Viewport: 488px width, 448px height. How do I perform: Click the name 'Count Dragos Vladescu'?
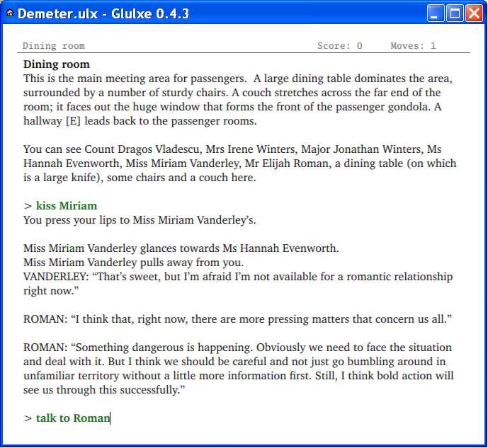point(142,149)
